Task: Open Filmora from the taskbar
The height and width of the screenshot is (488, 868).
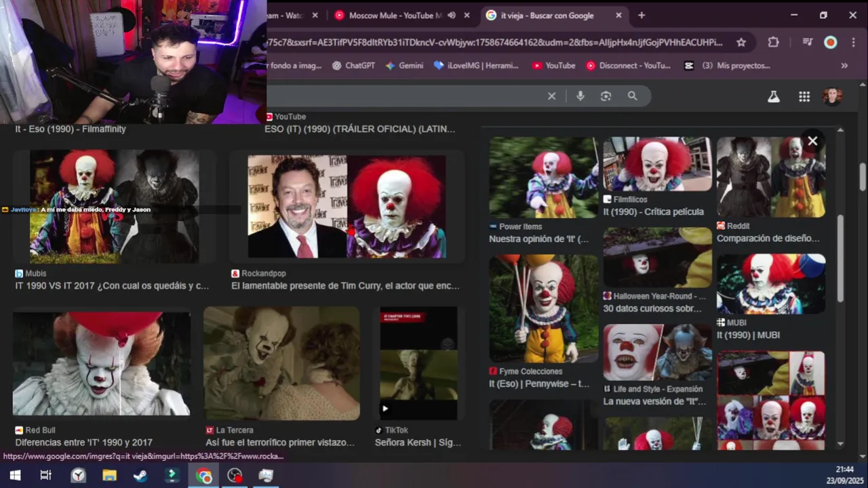Action: pyautogui.click(x=172, y=476)
